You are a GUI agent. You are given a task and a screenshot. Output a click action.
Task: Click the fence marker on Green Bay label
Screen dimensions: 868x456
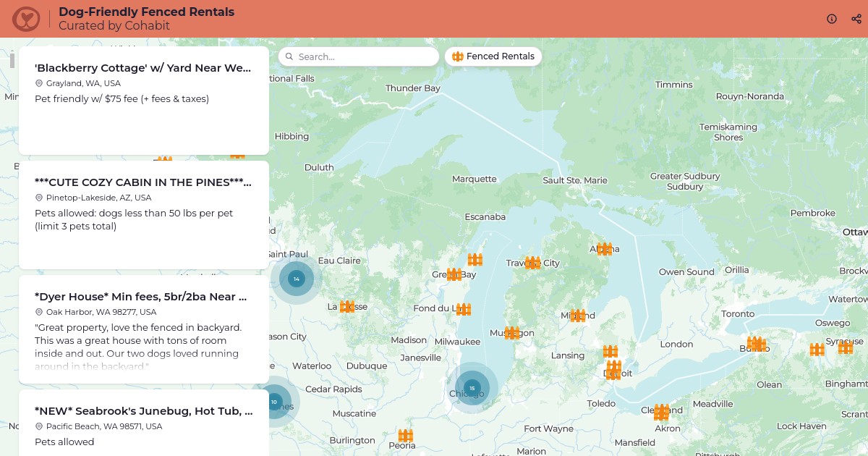[x=454, y=274]
